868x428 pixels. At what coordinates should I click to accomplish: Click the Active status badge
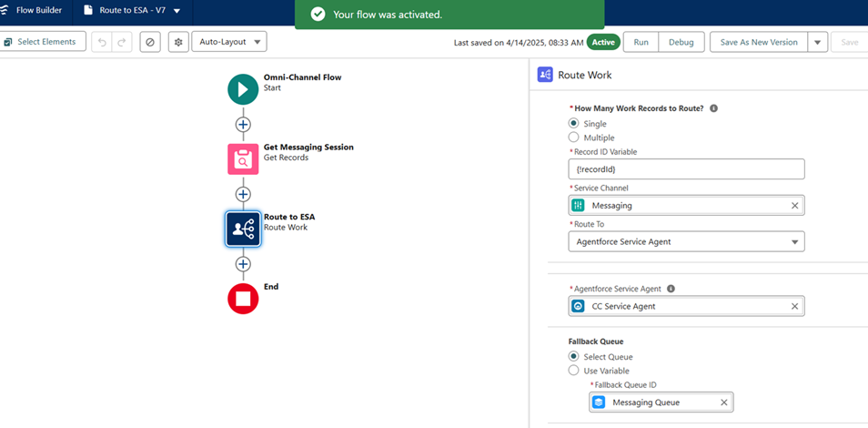click(603, 42)
